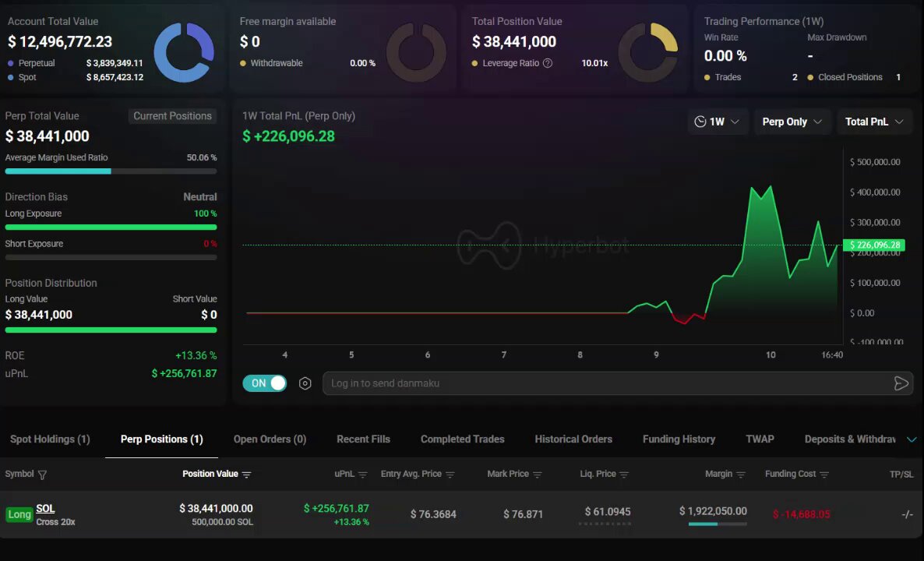This screenshot has width=924, height=561.
Task: Open the Deposits & Withdrawals tab
Action: coord(850,439)
